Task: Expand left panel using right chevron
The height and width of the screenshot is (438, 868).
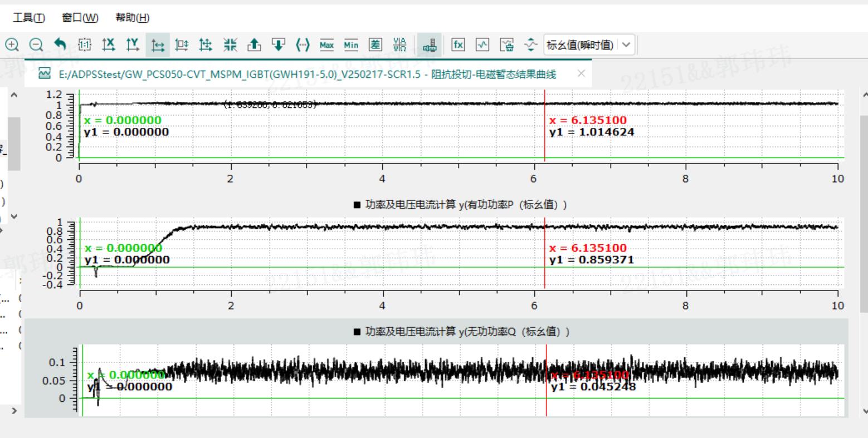Action: [14, 411]
